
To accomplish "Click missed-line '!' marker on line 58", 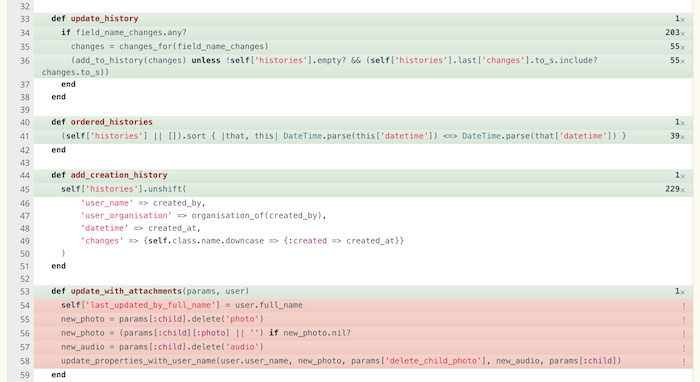I will click(683, 362).
